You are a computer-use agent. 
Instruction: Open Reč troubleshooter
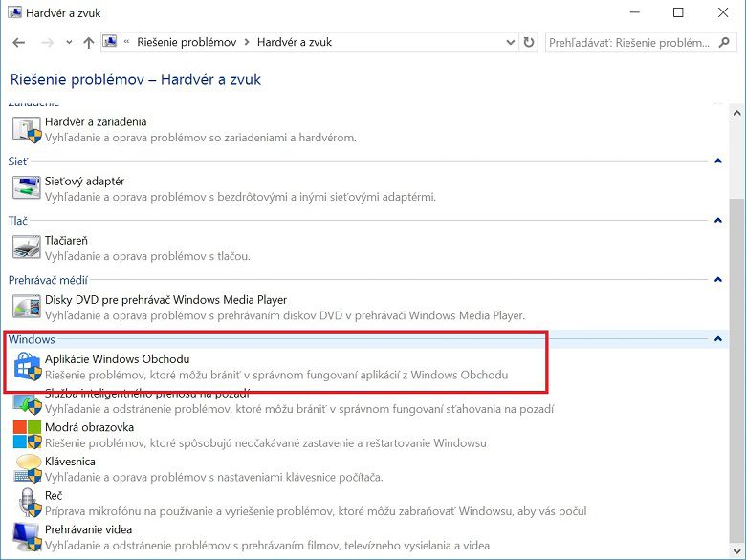point(54,496)
